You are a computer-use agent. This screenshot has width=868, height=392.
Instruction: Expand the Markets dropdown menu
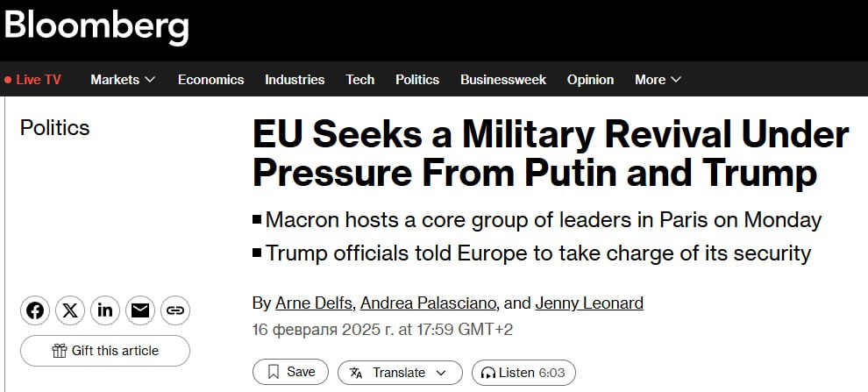pos(123,80)
